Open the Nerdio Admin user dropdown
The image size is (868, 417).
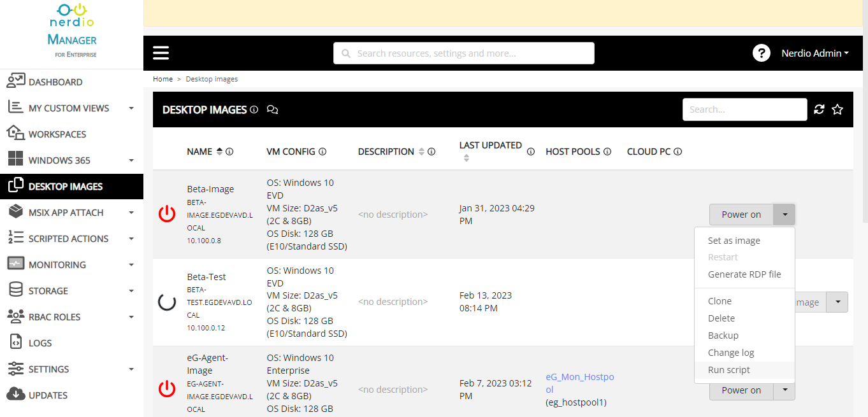tap(815, 53)
